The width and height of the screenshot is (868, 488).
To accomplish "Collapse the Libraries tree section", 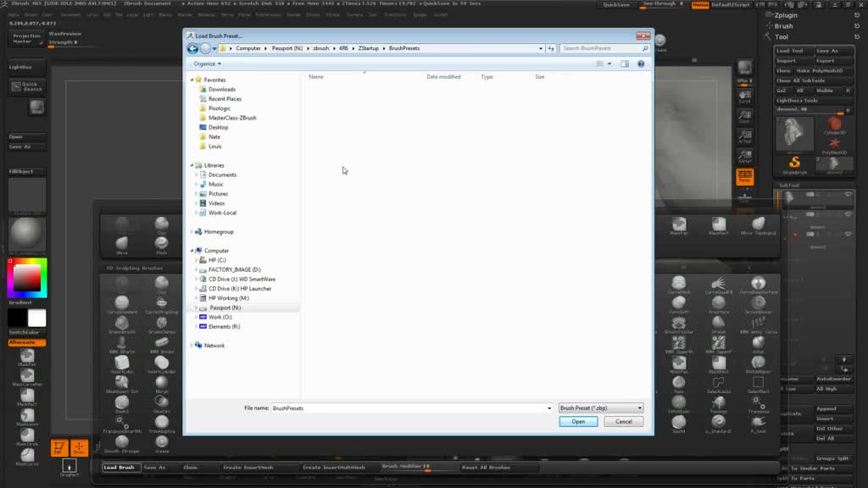I will click(192, 165).
